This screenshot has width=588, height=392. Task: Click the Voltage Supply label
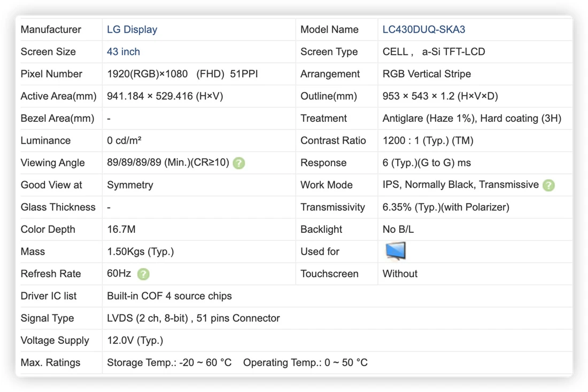click(x=55, y=340)
